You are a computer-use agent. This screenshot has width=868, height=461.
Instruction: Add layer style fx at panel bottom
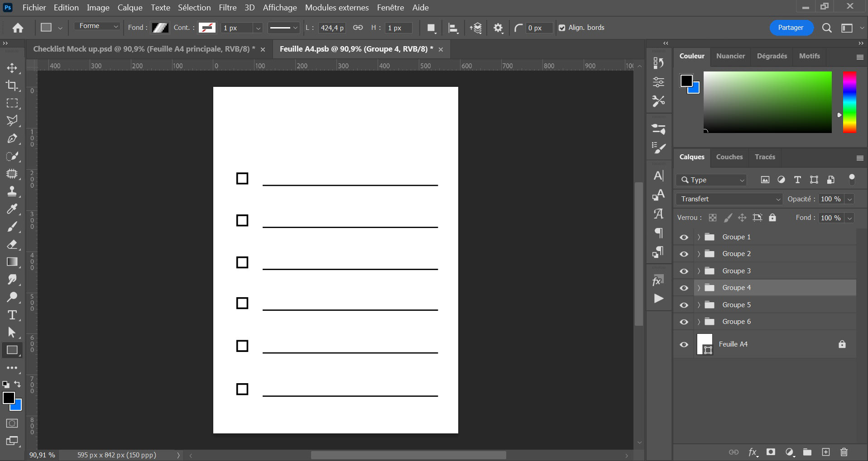753,452
